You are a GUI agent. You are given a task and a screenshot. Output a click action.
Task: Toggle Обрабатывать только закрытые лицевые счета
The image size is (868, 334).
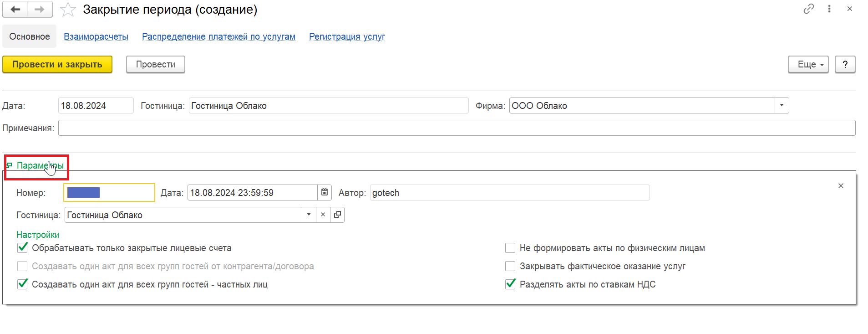[x=22, y=248]
